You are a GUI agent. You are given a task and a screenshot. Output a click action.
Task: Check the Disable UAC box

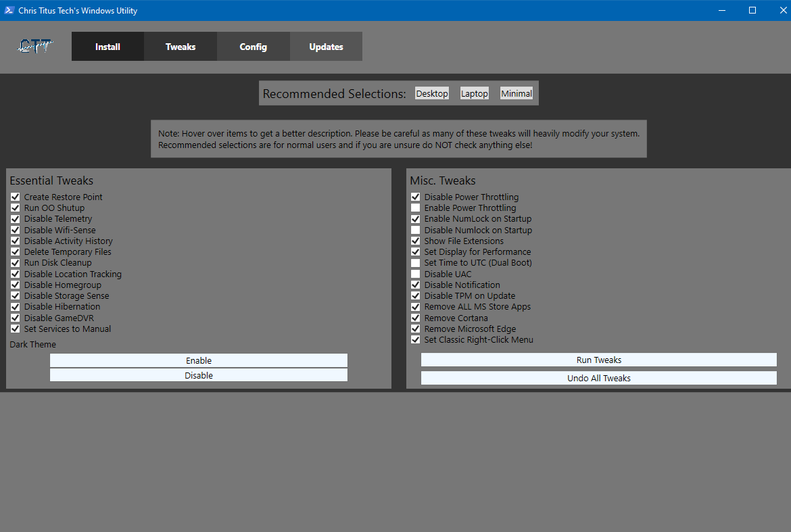coord(415,274)
